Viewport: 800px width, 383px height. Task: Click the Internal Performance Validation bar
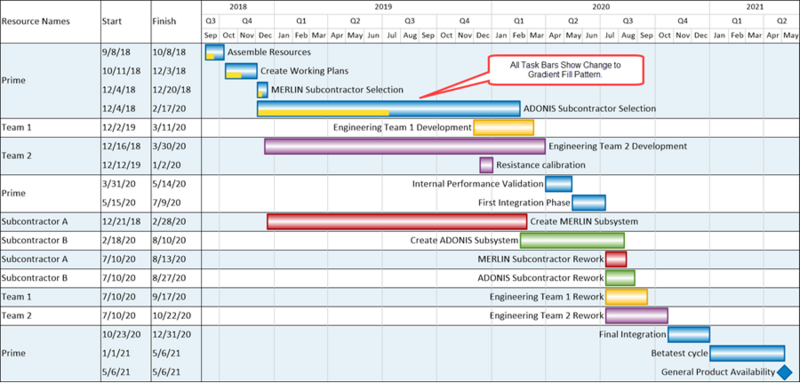pos(559,184)
